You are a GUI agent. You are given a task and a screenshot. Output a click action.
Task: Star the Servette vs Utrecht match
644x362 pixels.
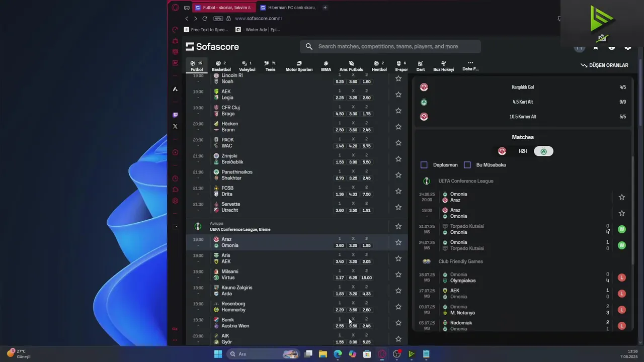click(x=398, y=207)
